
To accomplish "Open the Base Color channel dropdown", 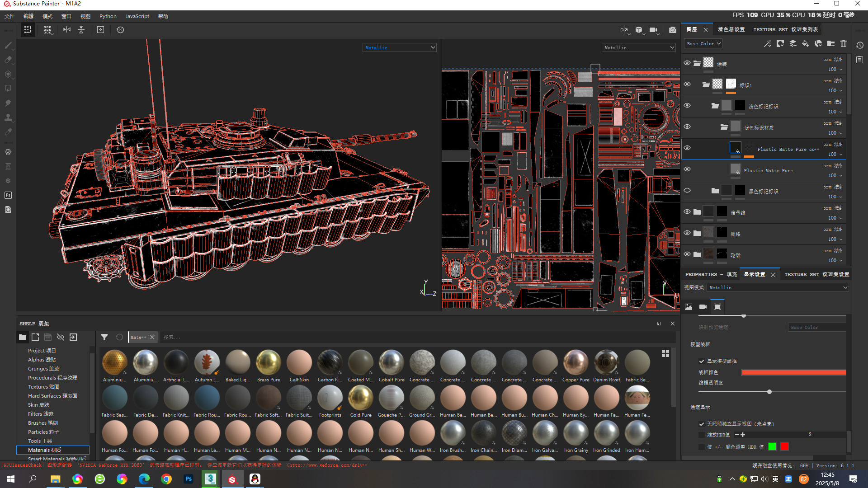I will coord(703,44).
